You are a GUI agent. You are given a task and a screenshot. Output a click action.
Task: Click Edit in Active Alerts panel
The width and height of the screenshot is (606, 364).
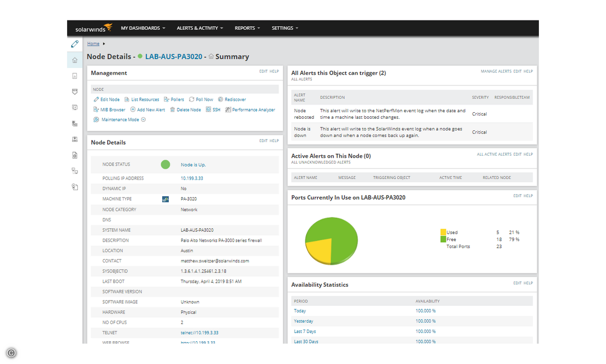click(517, 155)
